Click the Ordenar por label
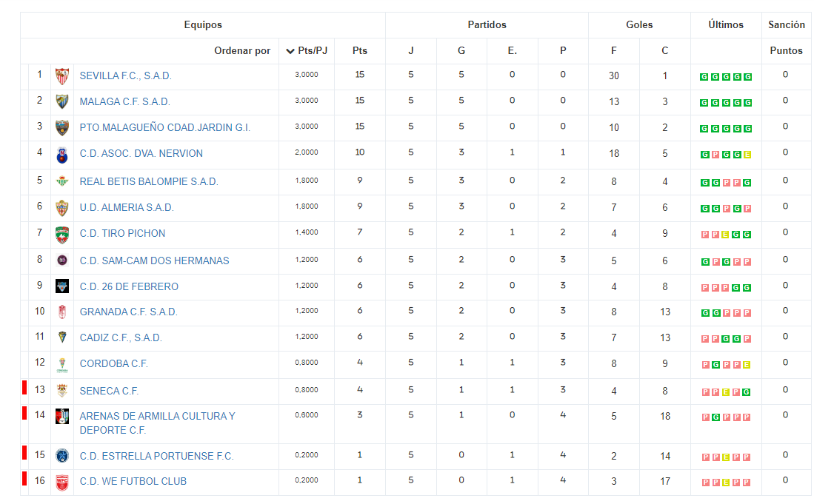814x504 pixels. pos(242,51)
